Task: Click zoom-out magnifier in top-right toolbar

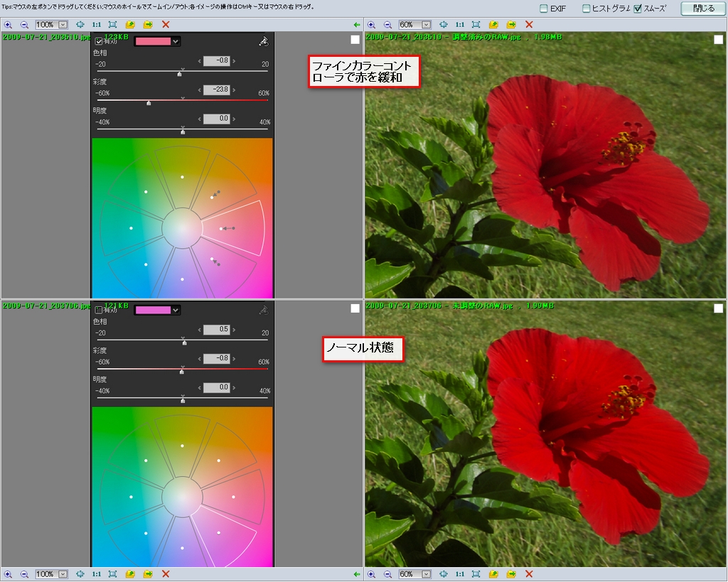Action: pyautogui.click(x=388, y=24)
